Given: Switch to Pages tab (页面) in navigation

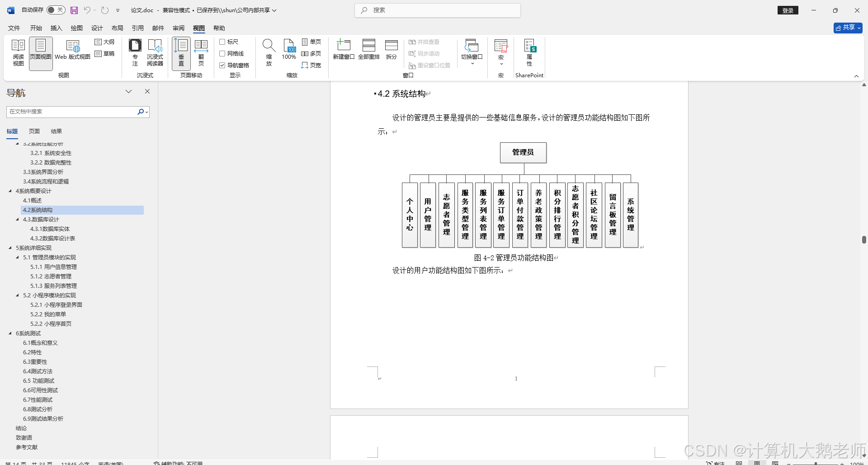Looking at the screenshot, I should (34, 132).
